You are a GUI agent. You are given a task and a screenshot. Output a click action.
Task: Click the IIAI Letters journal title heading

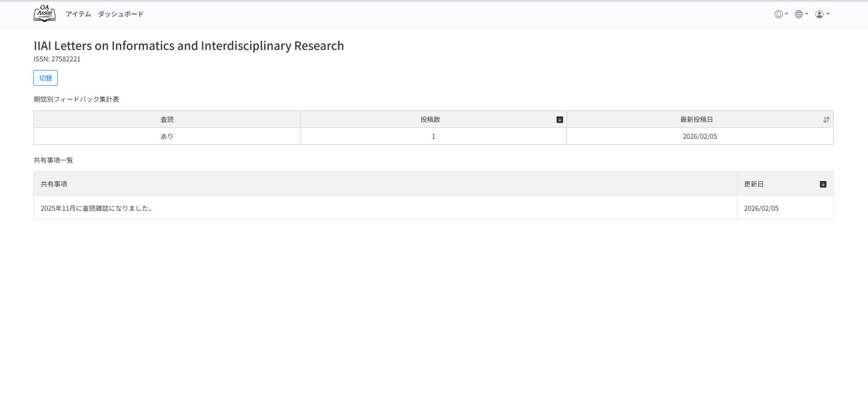click(189, 46)
